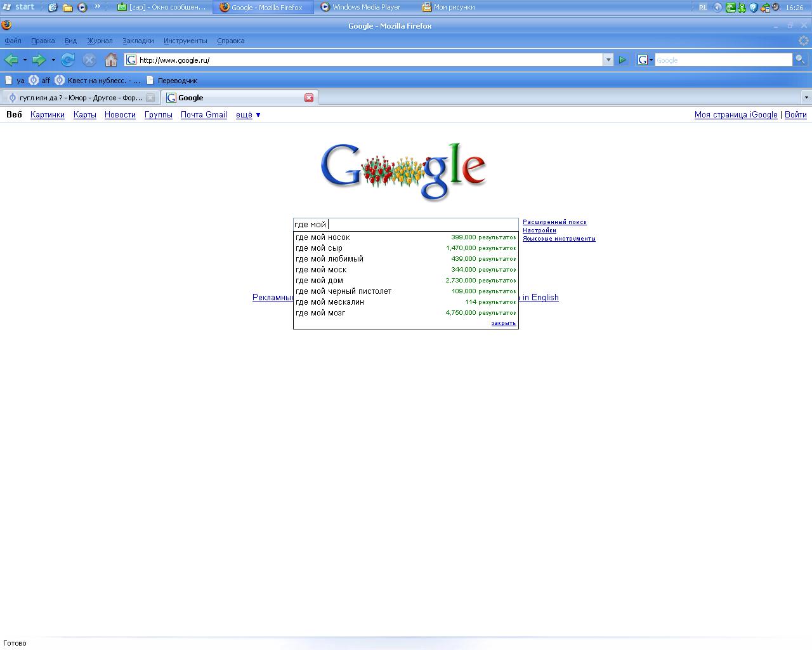Click the green Go arrow beside address bar

(x=622, y=60)
